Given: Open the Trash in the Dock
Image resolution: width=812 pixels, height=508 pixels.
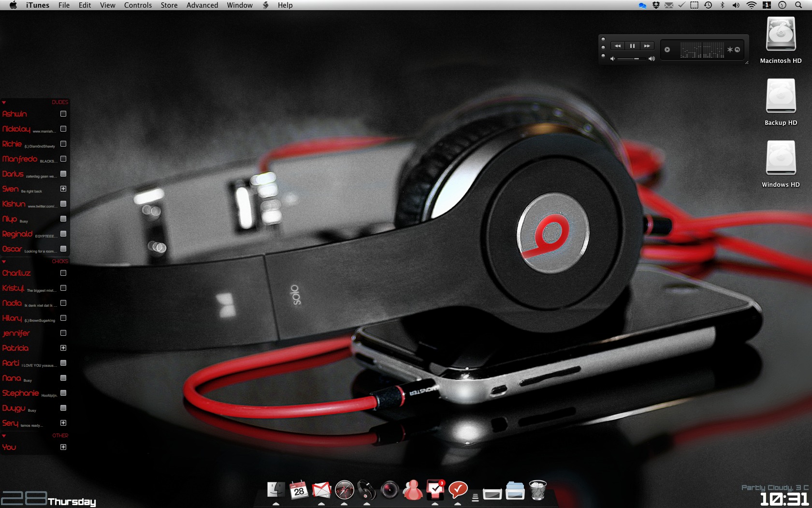Looking at the screenshot, I should (537, 490).
